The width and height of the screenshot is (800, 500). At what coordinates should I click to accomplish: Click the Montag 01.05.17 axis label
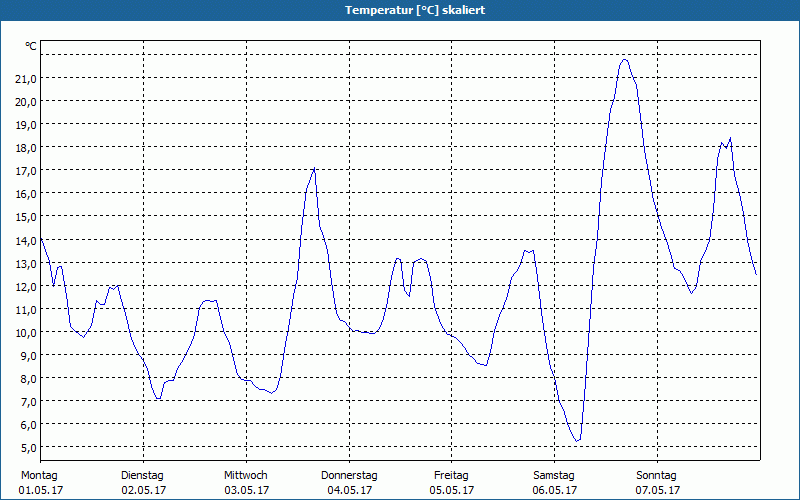[x=40, y=483]
